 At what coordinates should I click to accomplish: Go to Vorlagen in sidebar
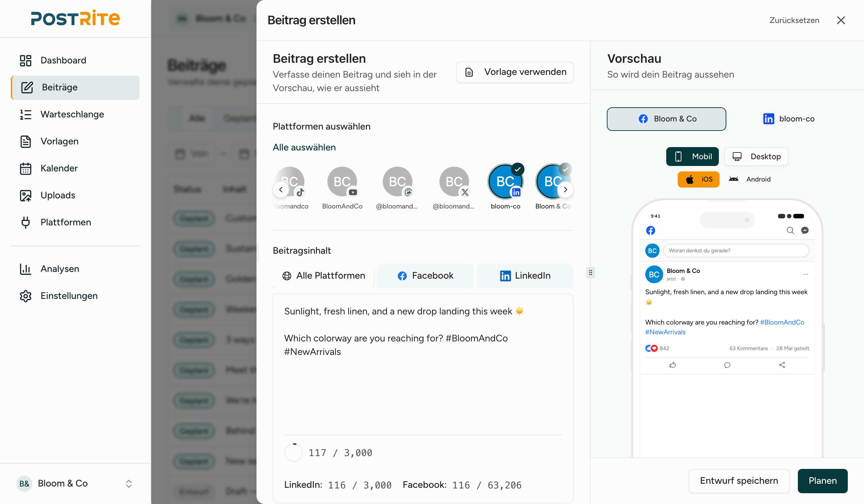click(x=75, y=141)
